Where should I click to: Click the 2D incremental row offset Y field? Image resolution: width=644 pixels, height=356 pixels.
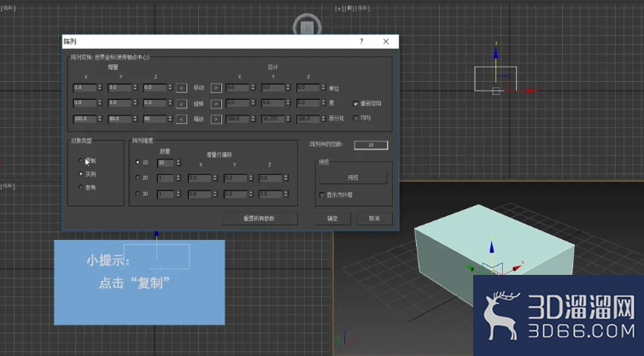[x=236, y=178]
